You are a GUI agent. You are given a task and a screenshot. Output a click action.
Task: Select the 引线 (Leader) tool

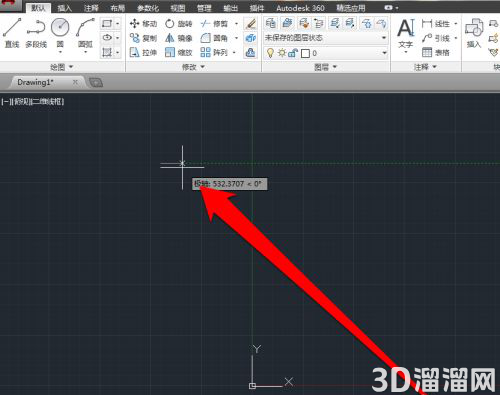[x=436, y=38]
